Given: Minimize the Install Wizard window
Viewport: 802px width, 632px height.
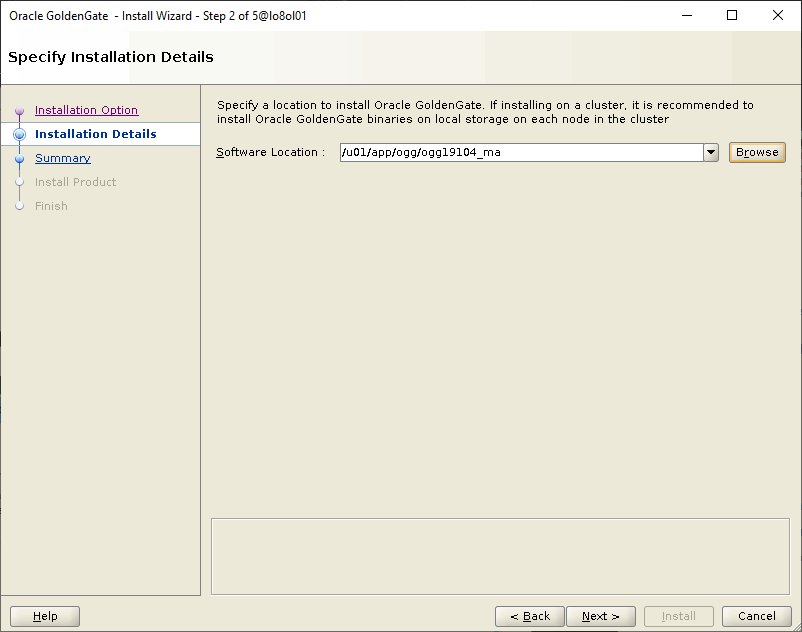Looking at the screenshot, I should pyautogui.click(x=686, y=16).
